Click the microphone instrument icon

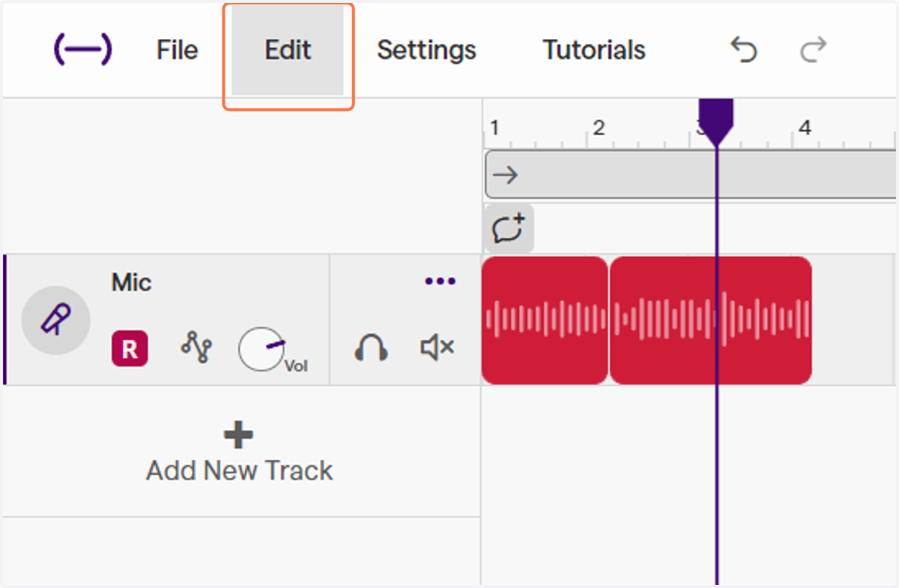point(55,320)
